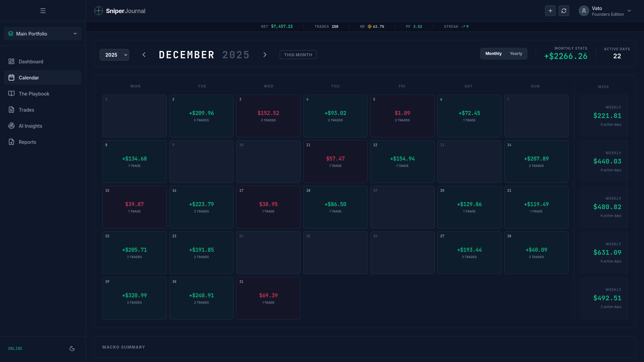Select December 22 cell +$205.71
644x362 pixels.
[x=135, y=253]
